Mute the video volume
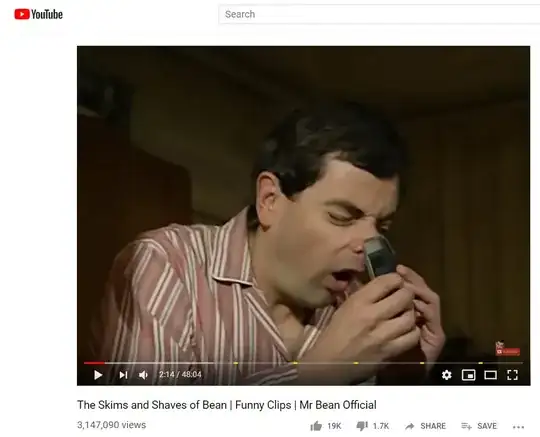This screenshot has height=437, width=540. (143, 375)
